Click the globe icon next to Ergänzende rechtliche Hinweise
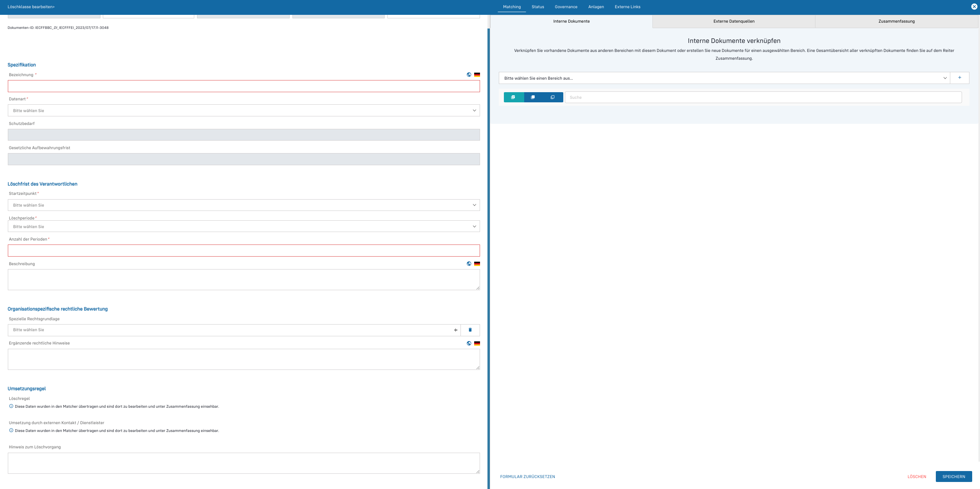The height and width of the screenshot is (489, 980). [x=469, y=343]
